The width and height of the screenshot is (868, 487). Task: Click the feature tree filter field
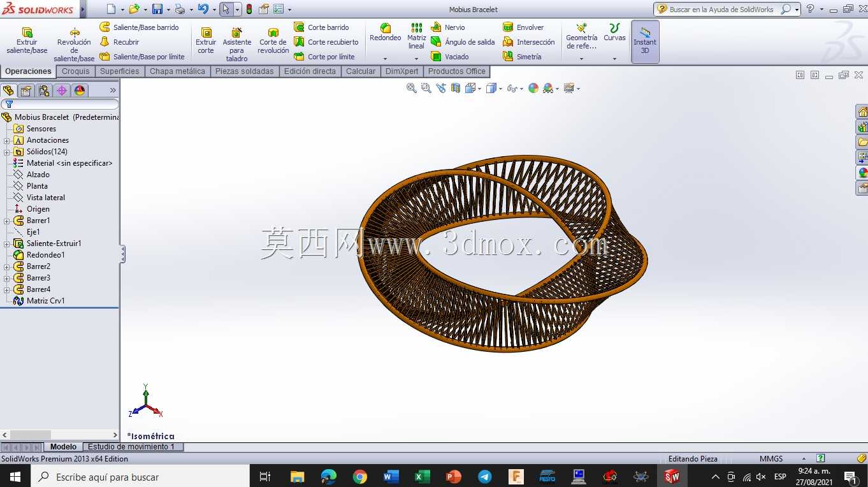pos(60,104)
